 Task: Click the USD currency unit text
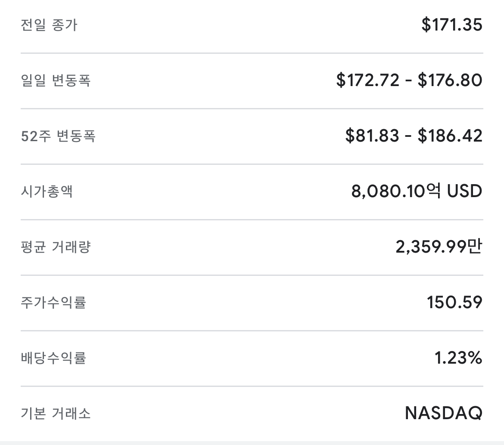coord(464,192)
